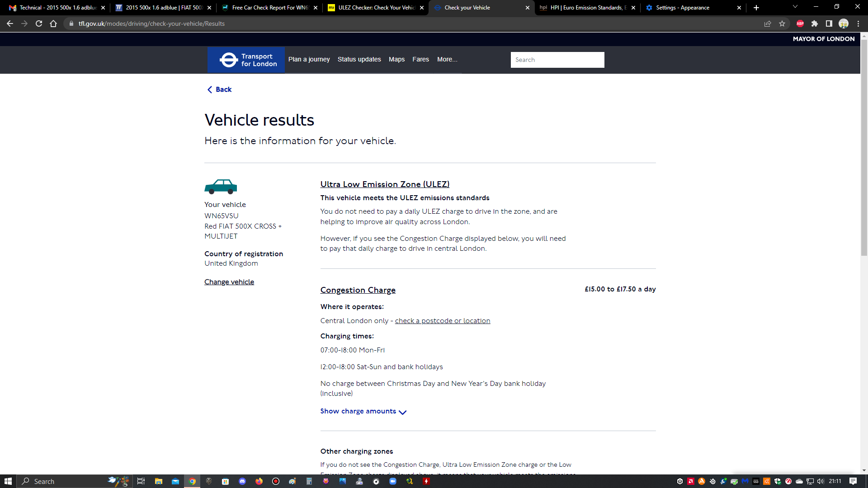The image size is (868, 488).
Task: Open the Chrome extensions puzzle menu
Action: pos(815,23)
